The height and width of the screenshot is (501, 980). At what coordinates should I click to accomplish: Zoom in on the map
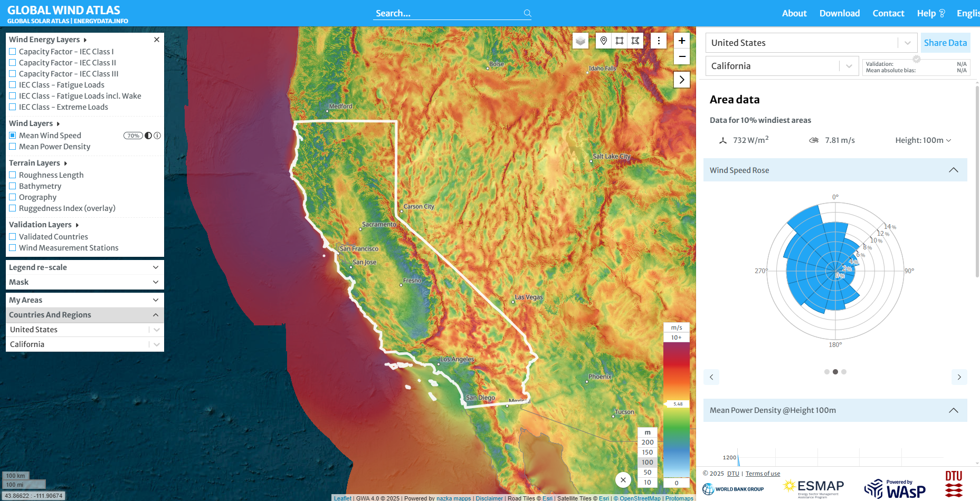tap(682, 41)
